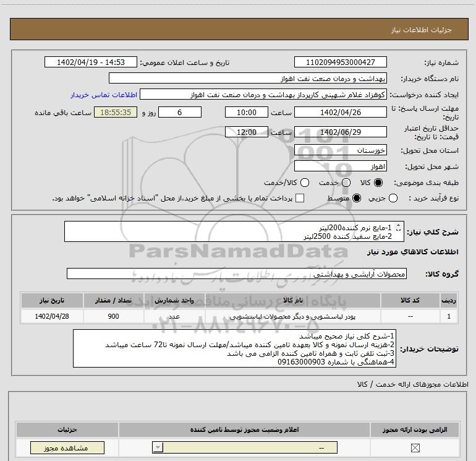Image resolution: width=476 pixels, height=461 pixels.
Task: Click remaining days field showing 6
Action: pyautogui.click(x=180, y=112)
